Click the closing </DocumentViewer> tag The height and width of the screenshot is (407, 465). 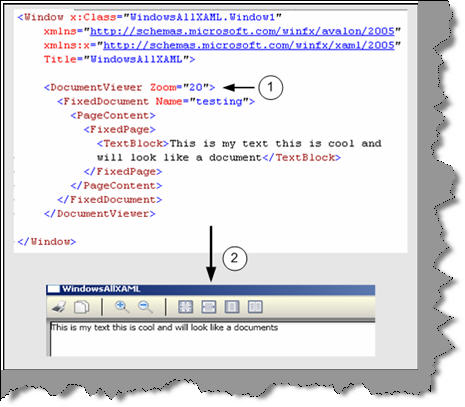tap(100, 213)
